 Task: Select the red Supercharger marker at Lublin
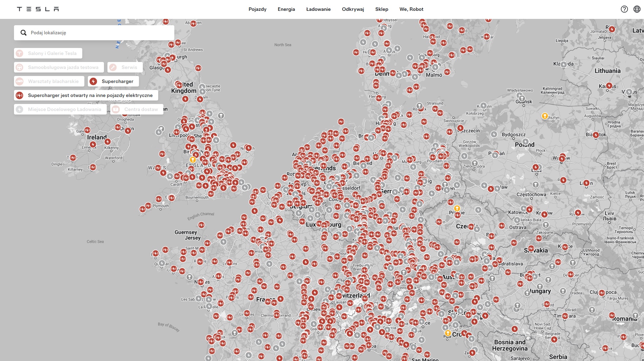(586, 183)
